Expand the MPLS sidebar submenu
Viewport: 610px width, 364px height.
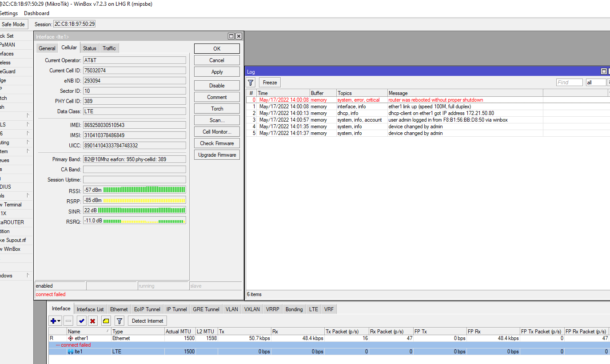28,125
